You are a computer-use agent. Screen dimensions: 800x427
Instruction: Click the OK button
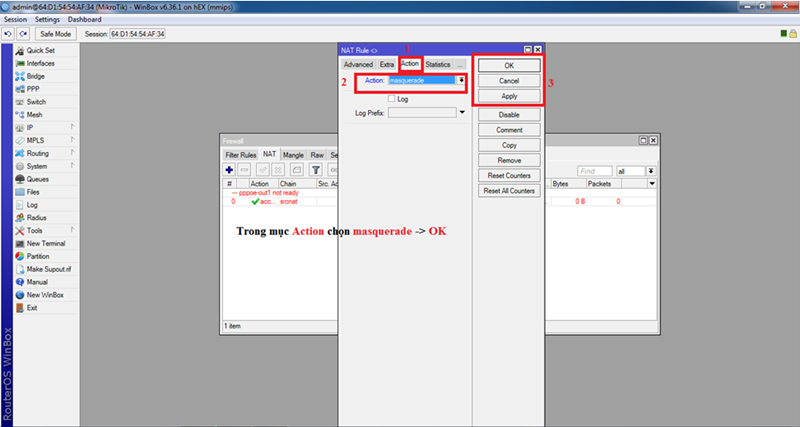[509, 65]
